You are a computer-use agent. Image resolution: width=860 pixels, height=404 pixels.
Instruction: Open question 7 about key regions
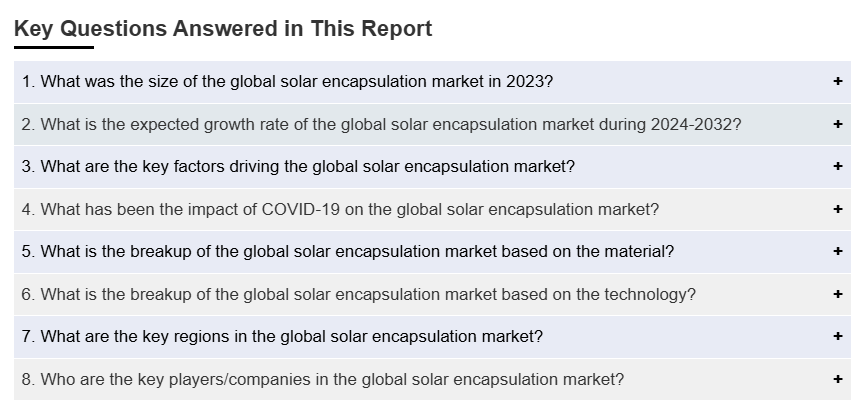pos(282,337)
